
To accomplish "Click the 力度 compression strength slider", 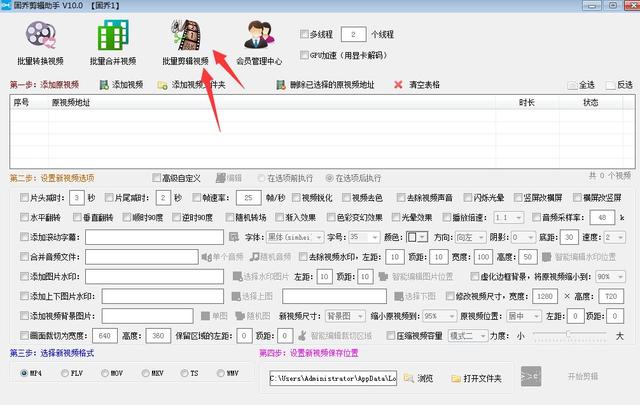I will (x=569, y=334).
